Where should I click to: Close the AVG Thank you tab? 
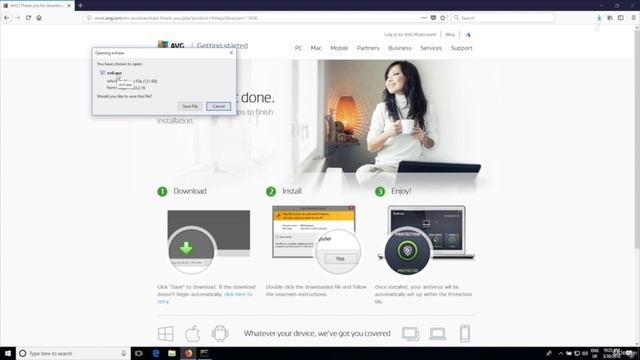pyautogui.click(x=69, y=6)
